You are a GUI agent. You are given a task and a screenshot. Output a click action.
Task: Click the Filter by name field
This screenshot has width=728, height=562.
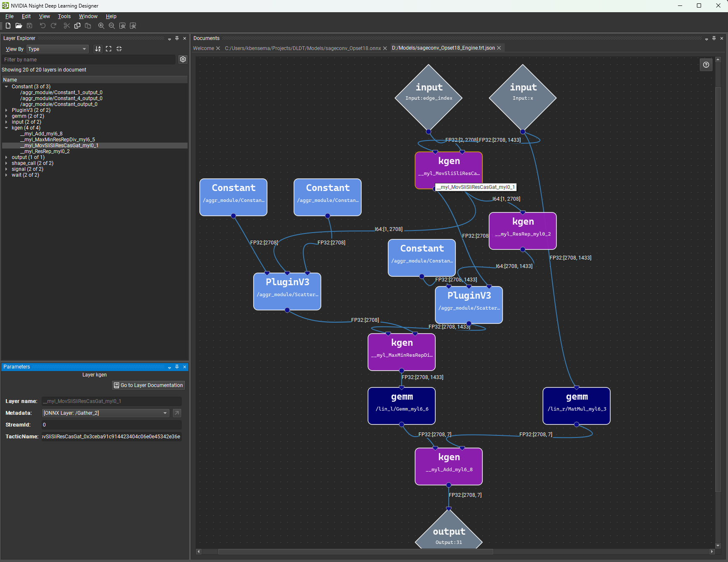(x=88, y=60)
